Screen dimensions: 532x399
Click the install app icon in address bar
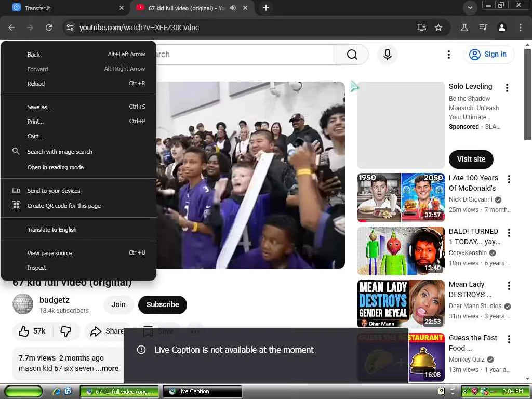[x=422, y=28]
